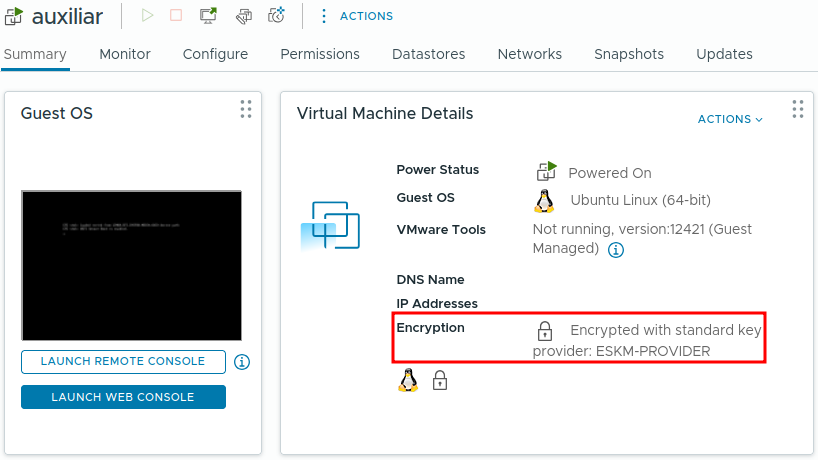Click info icon beside Launch Remote Console
This screenshot has width=818, height=460.
(242, 362)
